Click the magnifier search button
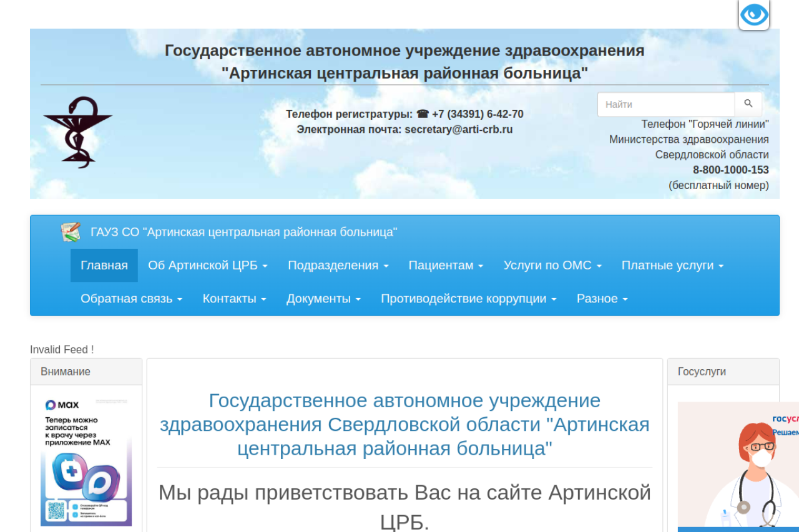799x532 pixels. coord(748,104)
